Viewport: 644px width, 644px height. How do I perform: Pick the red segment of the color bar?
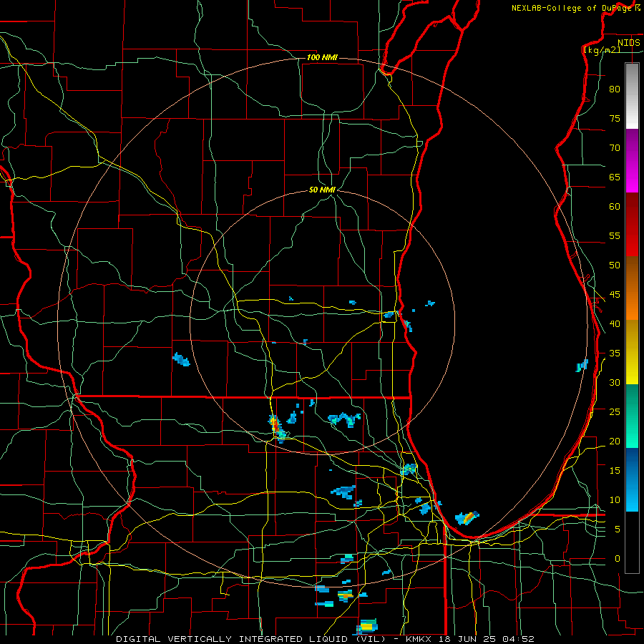tap(632, 225)
